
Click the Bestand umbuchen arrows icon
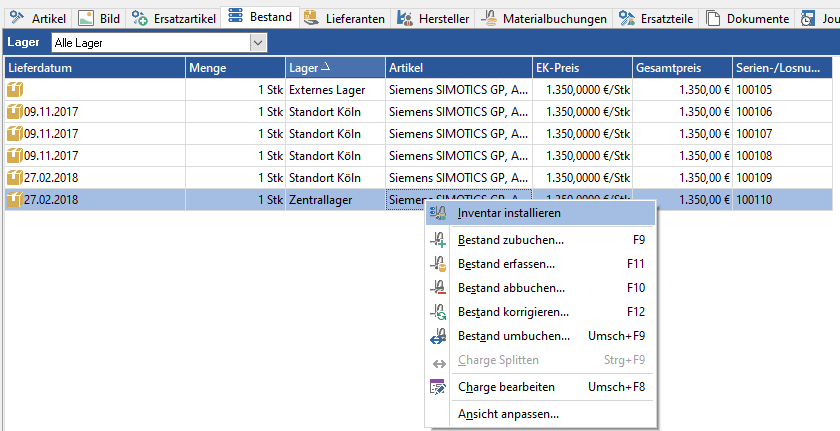[x=438, y=336]
